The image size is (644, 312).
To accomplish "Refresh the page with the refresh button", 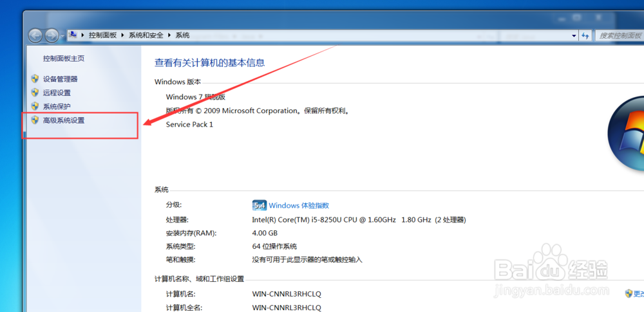I will tap(585, 36).
